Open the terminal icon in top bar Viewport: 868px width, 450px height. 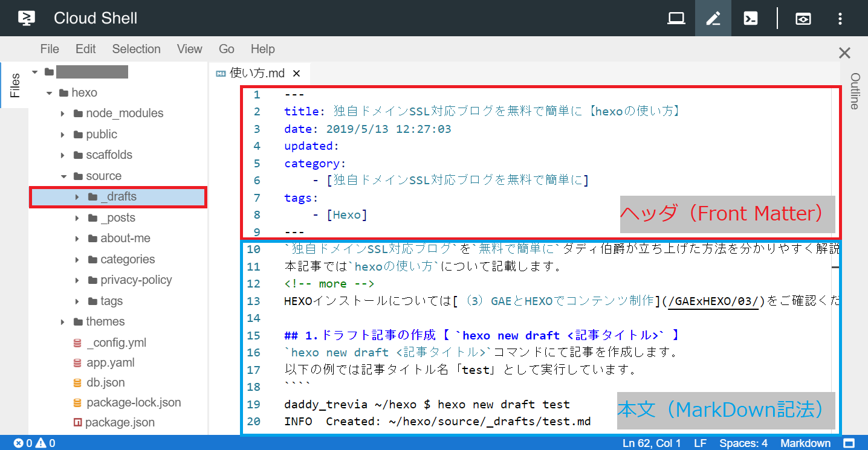point(751,18)
